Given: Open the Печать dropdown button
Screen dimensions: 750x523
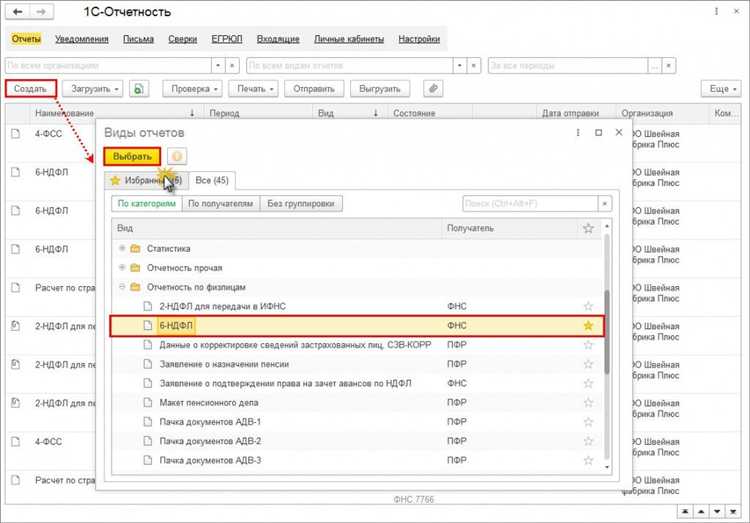Looking at the screenshot, I should pyautogui.click(x=254, y=89).
